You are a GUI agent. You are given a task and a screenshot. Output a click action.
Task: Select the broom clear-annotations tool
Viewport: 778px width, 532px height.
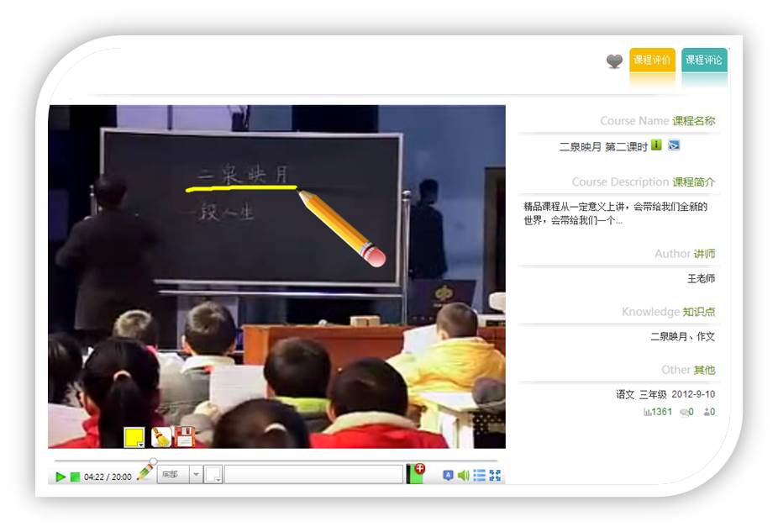pyautogui.click(x=160, y=437)
